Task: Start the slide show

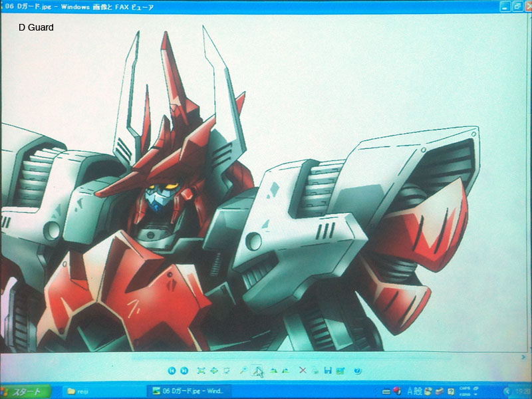Action: (227, 370)
